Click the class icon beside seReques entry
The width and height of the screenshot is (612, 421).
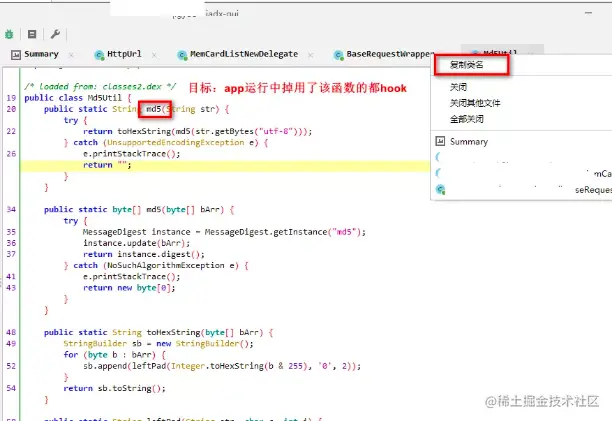441,190
